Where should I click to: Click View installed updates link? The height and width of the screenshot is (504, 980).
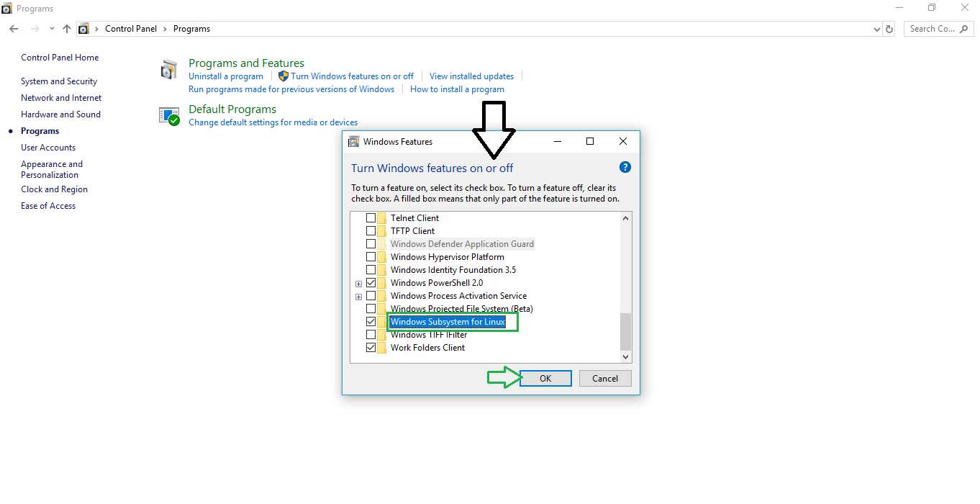471,76
